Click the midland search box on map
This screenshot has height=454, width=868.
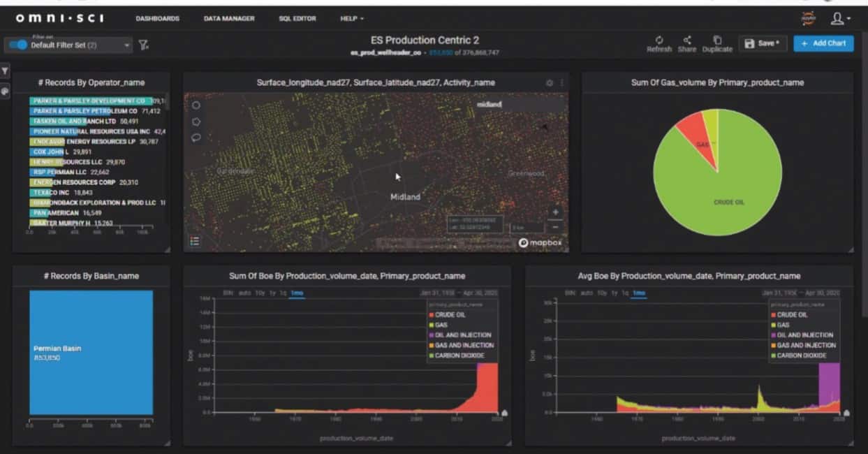[x=520, y=104]
